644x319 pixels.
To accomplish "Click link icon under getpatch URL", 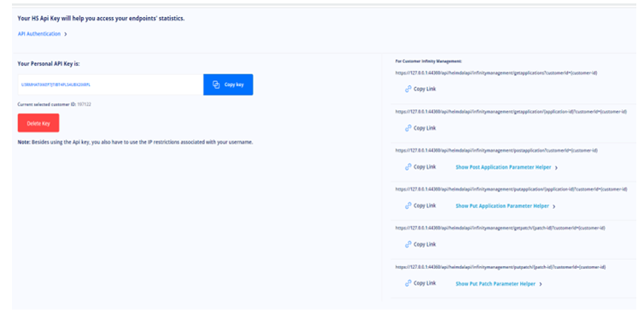I will point(408,245).
